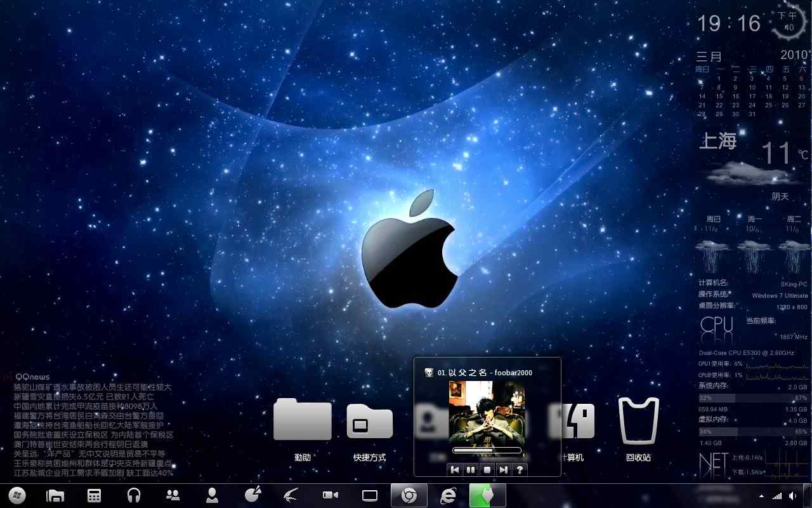
Task: Click the 上海 city name in weather widget
Action: [717, 141]
